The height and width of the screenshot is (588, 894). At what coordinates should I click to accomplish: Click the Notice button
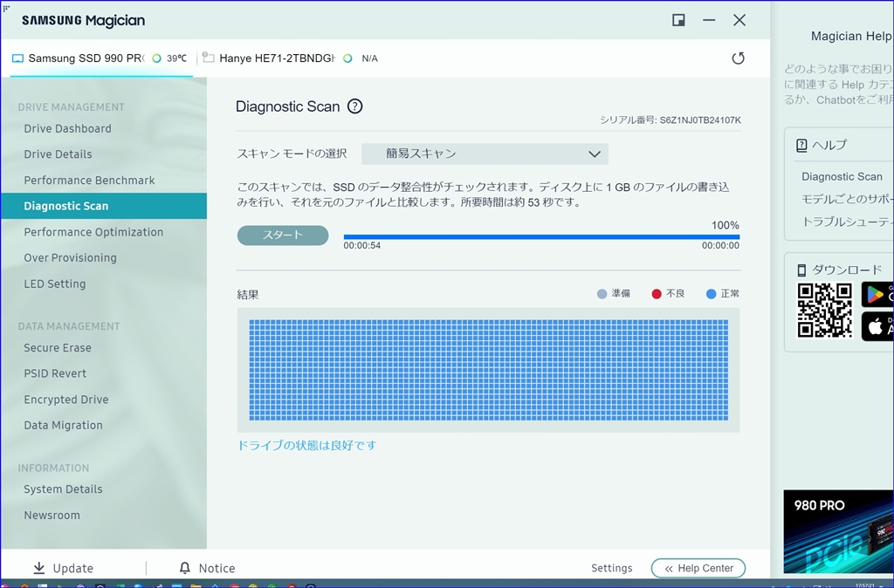click(207, 567)
